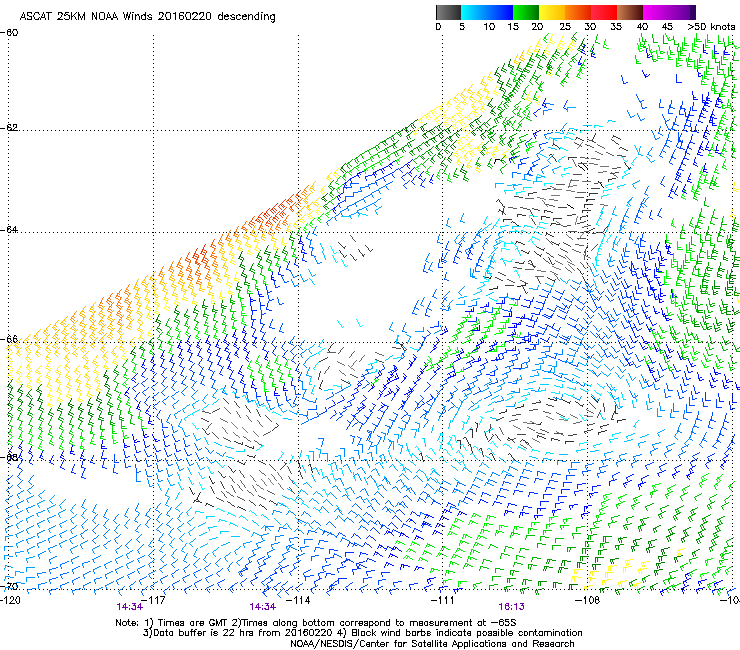Click the chart title 'ASCAT 25KM NOAA Winds 20160220 descending'
This screenshot has height=650, width=740.
tap(147, 16)
